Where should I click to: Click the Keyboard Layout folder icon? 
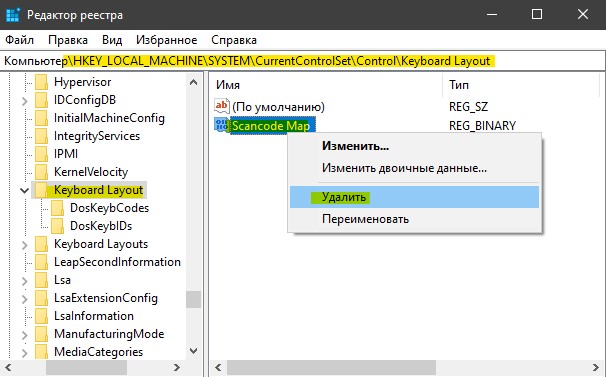pos(41,190)
